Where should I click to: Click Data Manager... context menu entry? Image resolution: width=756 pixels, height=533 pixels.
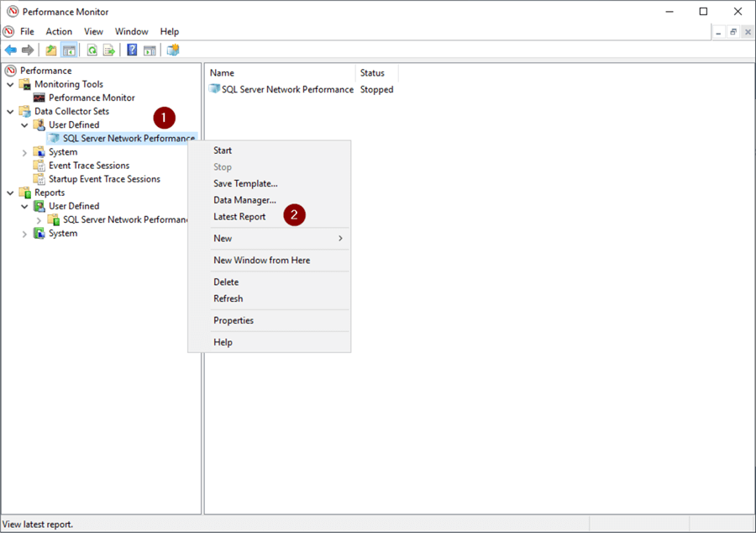(244, 200)
